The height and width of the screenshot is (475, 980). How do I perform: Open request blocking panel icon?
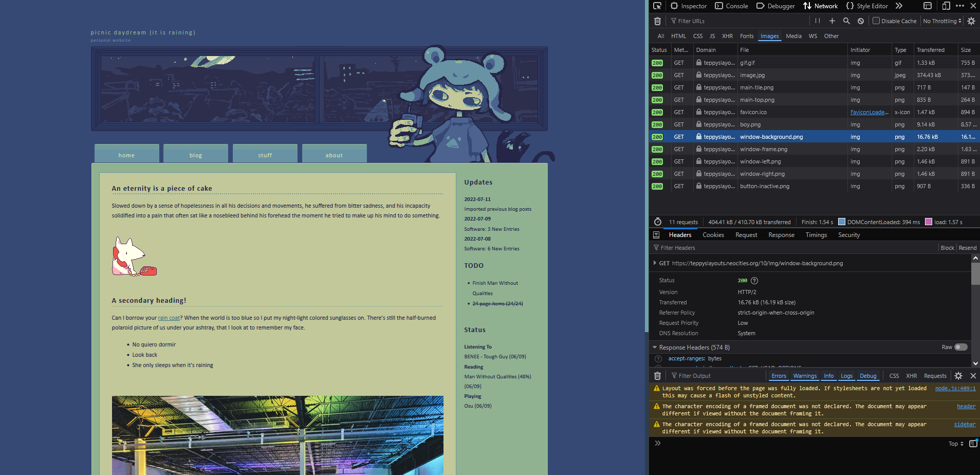click(x=861, y=21)
